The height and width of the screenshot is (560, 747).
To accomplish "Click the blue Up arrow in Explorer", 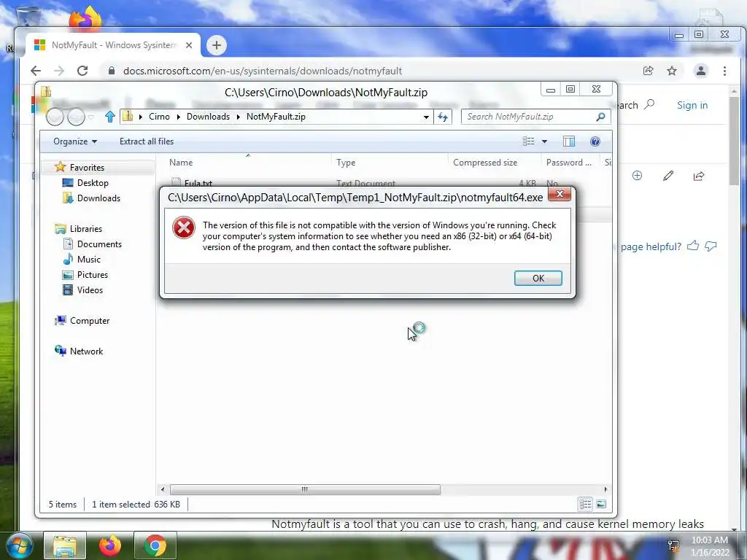I will point(110,117).
